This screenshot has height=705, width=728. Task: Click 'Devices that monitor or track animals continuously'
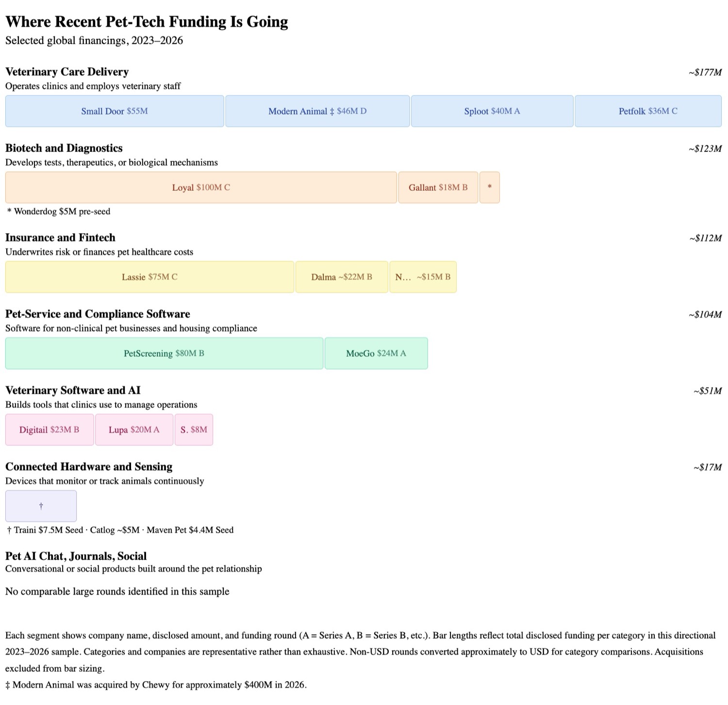(x=104, y=481)
